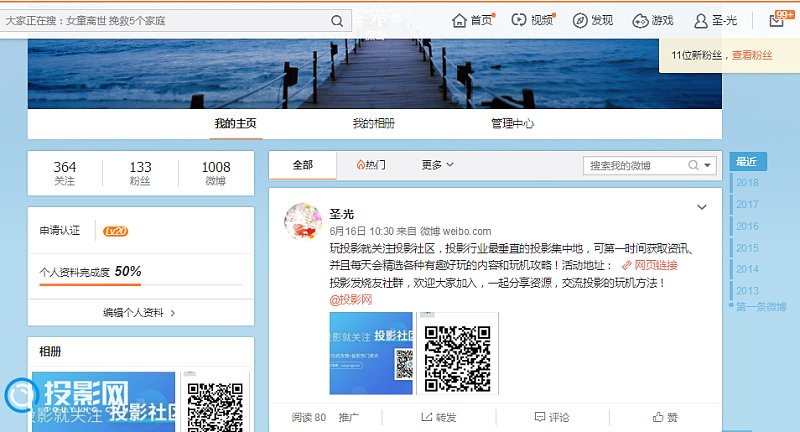800x432 pixels.
Task: Click the search magnifier icon in top bar
Action: [x=337, y=20]
